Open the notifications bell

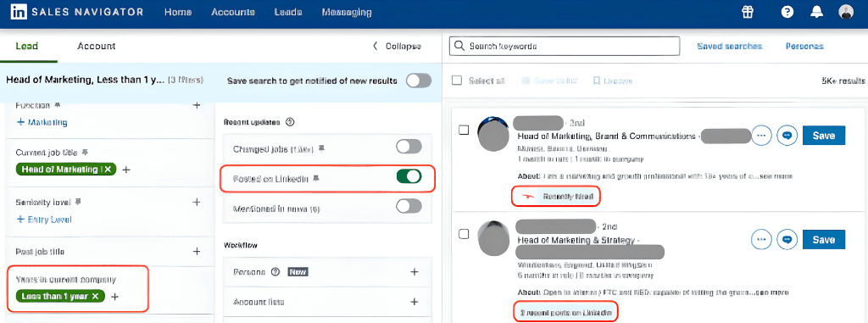[817, 12]
